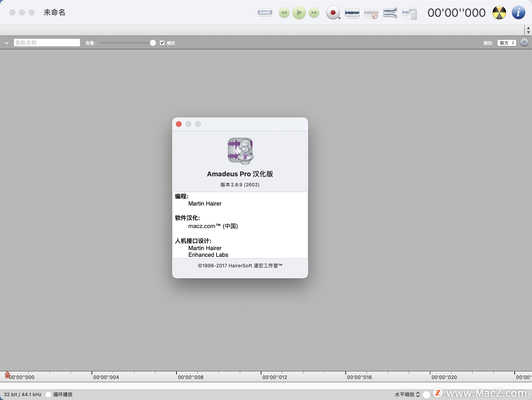
Task: Click the Amadeus Pro app icon in dialog
Action: pos(240,151)
